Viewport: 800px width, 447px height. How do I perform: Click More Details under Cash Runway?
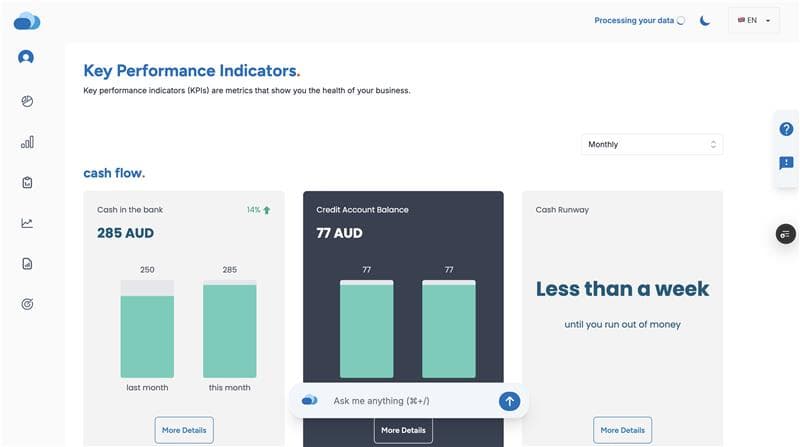622,430
